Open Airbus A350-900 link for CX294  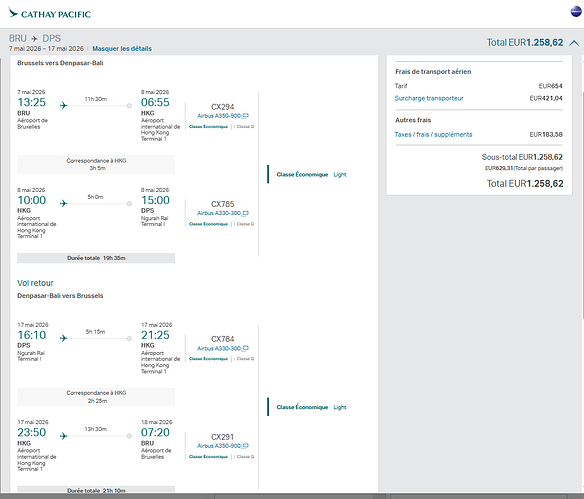tap(219, 116)
